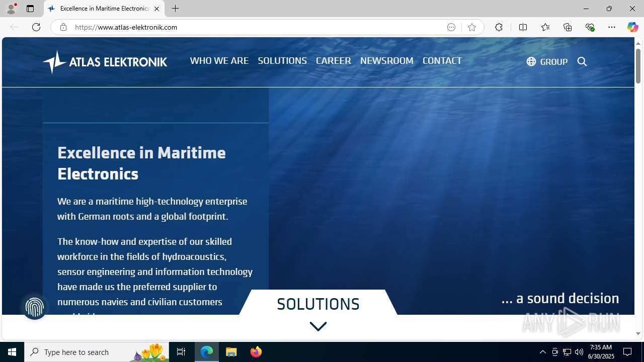644x362 pixels.
Task: Click the globe GROUP icon
Action: point(531,61)
